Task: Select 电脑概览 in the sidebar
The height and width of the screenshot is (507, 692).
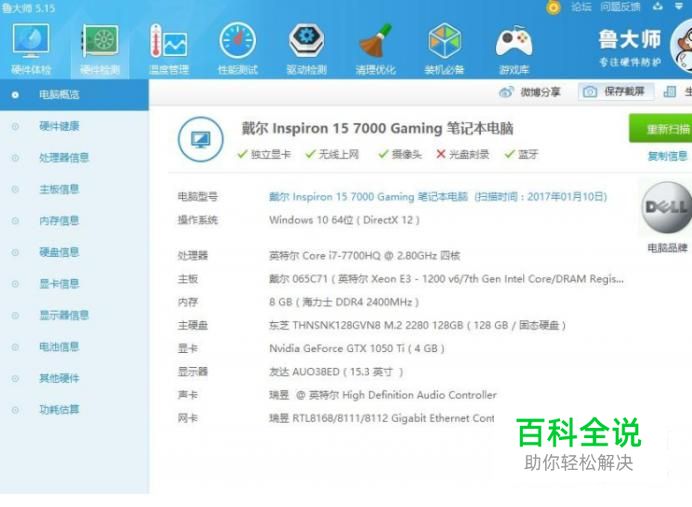Action: coord(74,94)
